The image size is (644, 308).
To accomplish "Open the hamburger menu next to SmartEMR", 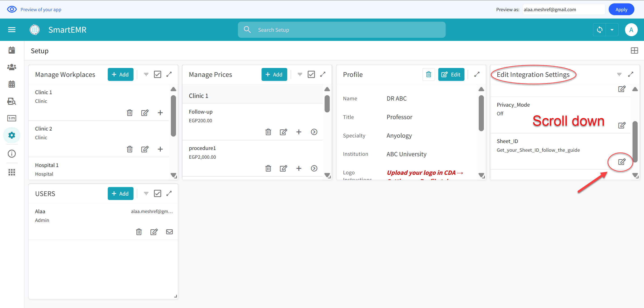I will pyautogui.click(x=12, y=30).
